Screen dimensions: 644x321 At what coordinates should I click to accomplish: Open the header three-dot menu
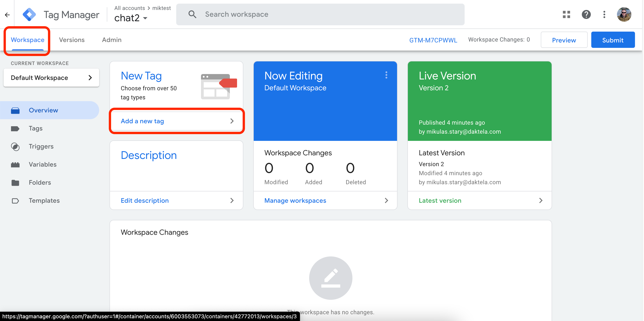[604, 14]
